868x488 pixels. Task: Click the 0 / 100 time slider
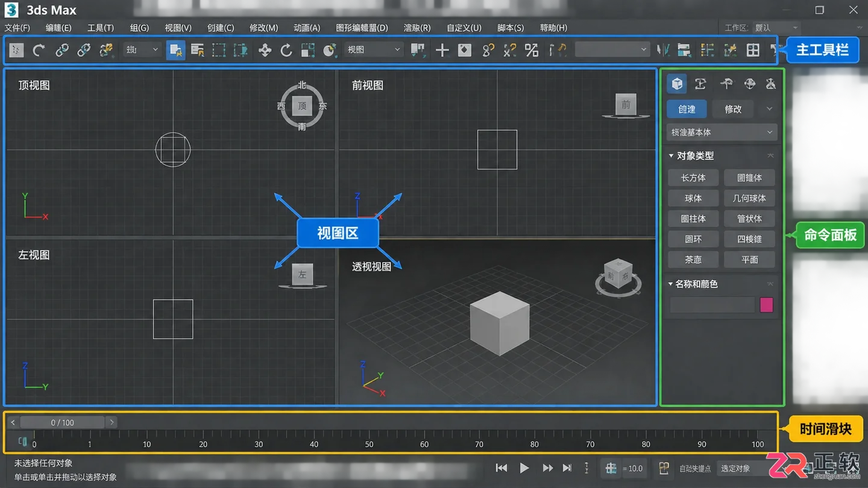pyautogui.click(x=62, y=422)
